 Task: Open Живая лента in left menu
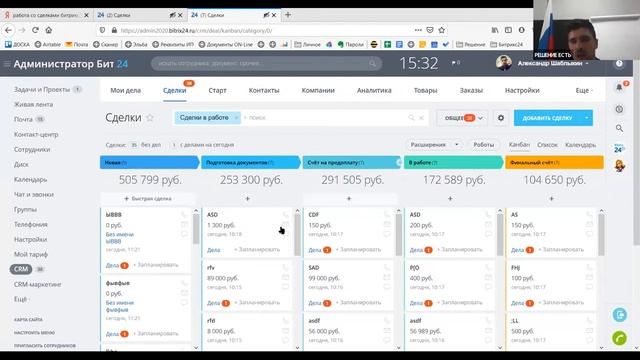click(x=33, y=104)
